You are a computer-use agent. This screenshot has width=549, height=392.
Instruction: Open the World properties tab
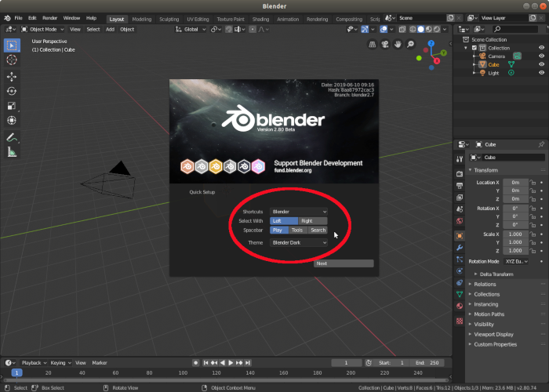click(x=460, y=221)
